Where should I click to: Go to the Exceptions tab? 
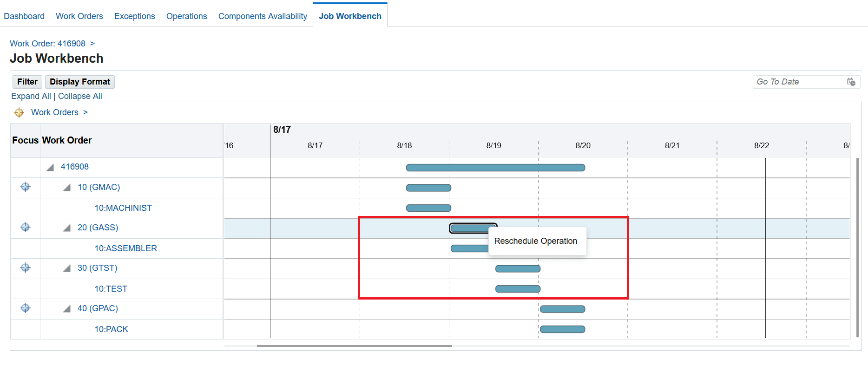(135, 16)
